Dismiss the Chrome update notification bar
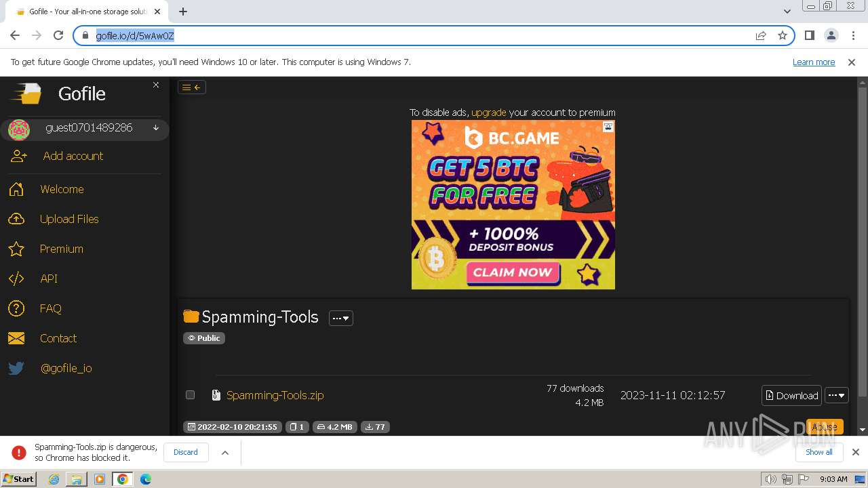The height and width of the screenshot is (488, 868). pos(852,62)
